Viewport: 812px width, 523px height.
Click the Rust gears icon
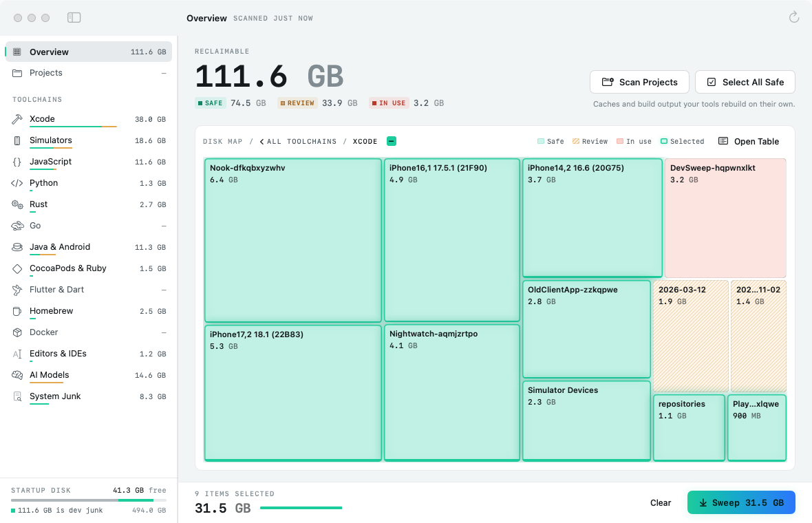pyautogui.click(x=17, y=204)
